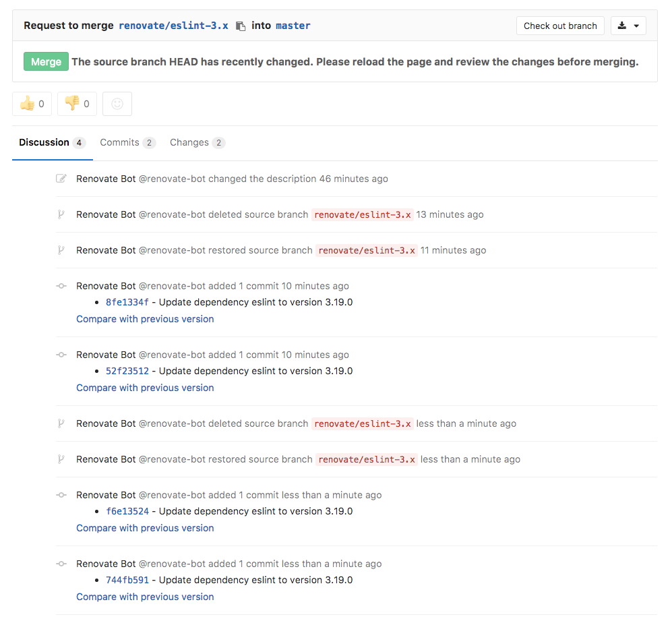The width and height of the screenshot is (672, 619).
Task: Compare with previous version under commit 8fe1334f
Action: pos(145,319)
